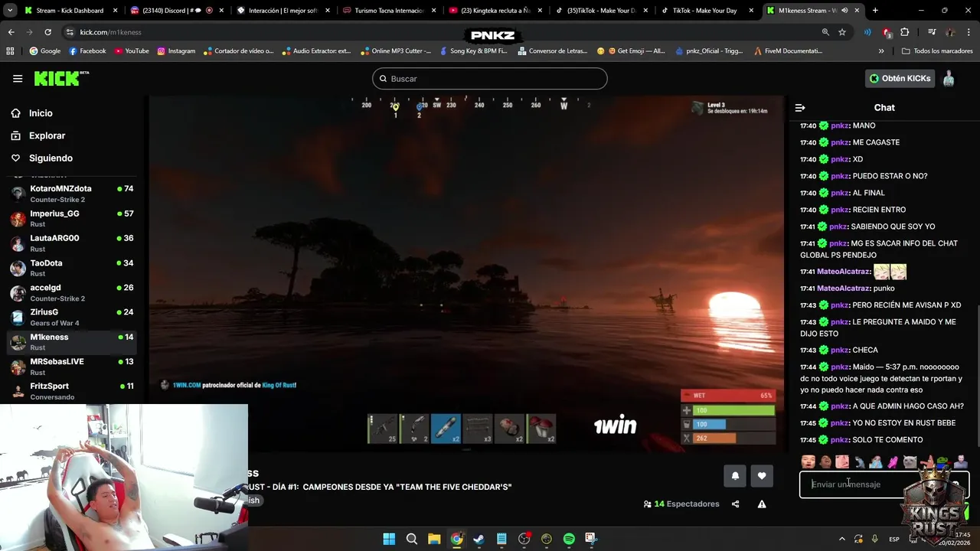Screen dimensions: 980x551
Task: Follow the channel with heart button
Action: coord(762,476)
